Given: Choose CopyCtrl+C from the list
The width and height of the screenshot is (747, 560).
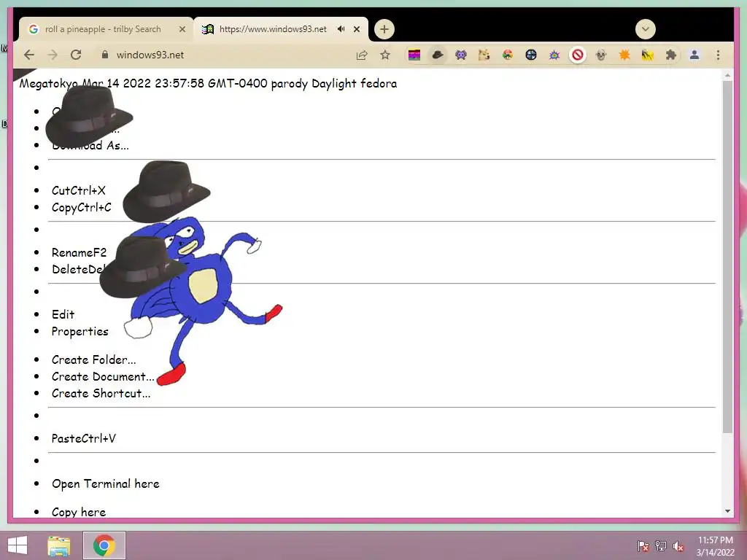Looking at the screenshot, I should coord(82,208).
